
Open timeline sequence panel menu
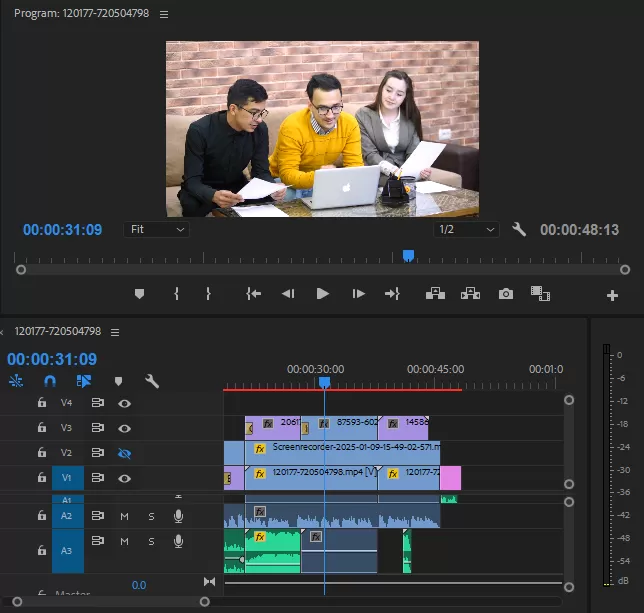coord(115,332)
